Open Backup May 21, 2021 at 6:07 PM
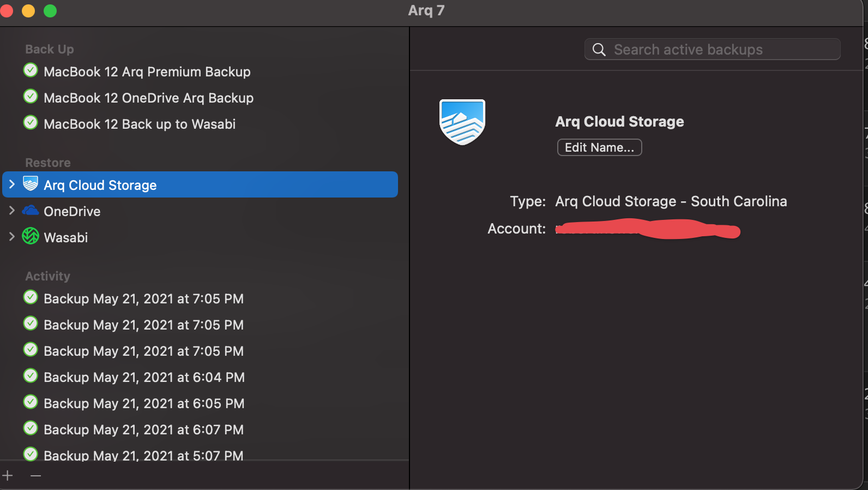 (143, 430)
